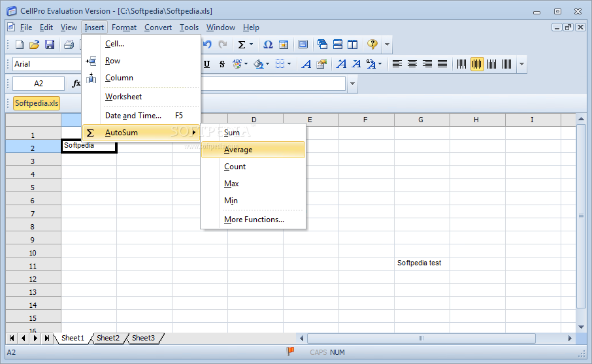The height and width of the screenshot is (364, 592).
Task: Click cell containing Softpedia test
Action: point(421,263)
